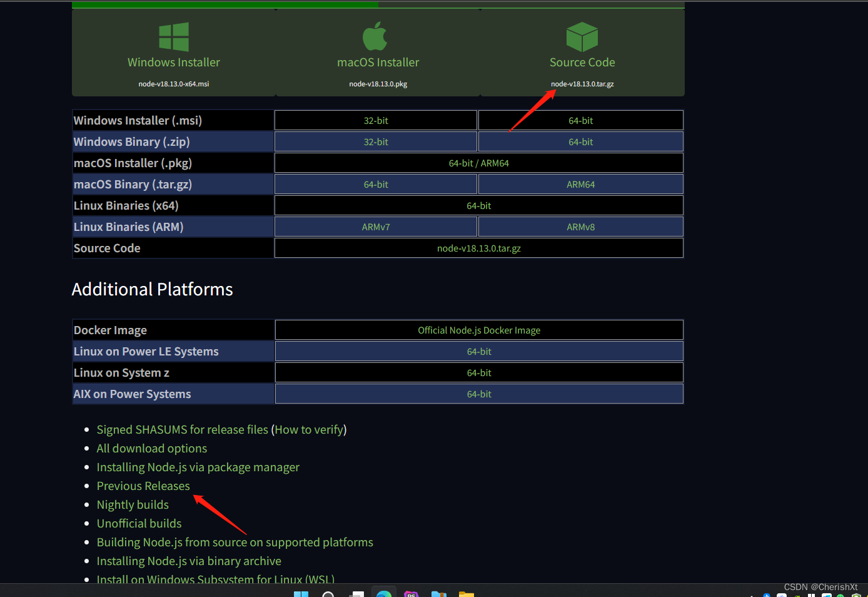Select 64-bit for AIX on Power Systems
The width and height of the screenshot is (868, 597).
(479, 394)
